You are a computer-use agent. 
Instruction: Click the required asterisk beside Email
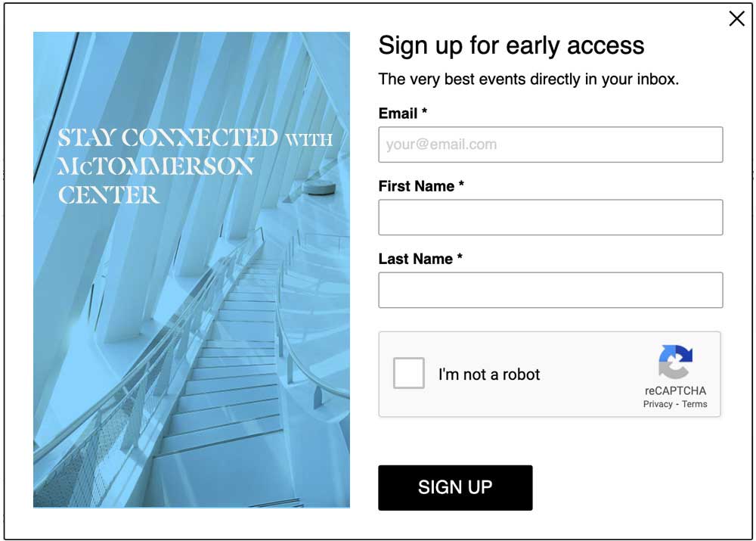pos(424,110)
